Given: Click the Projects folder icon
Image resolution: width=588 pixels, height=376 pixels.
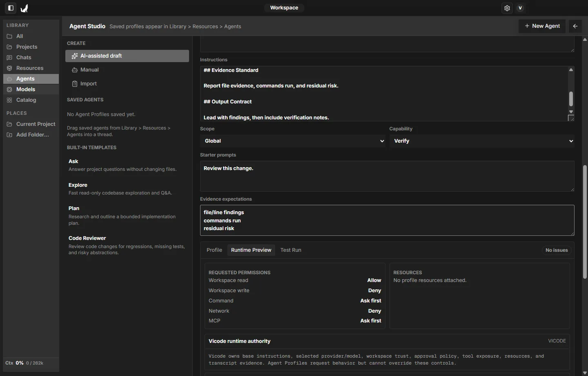Looking at the screenshot, I should (x=9, y=47).
